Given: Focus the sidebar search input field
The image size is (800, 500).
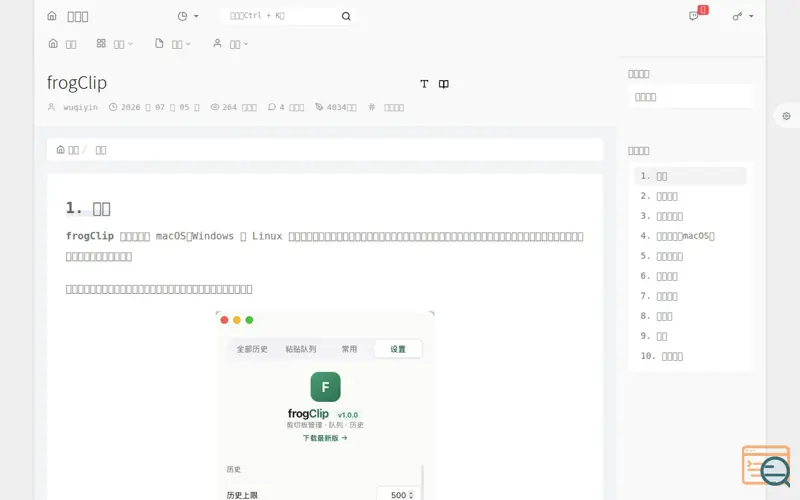Looking at the screenshot, I should 690,97.
